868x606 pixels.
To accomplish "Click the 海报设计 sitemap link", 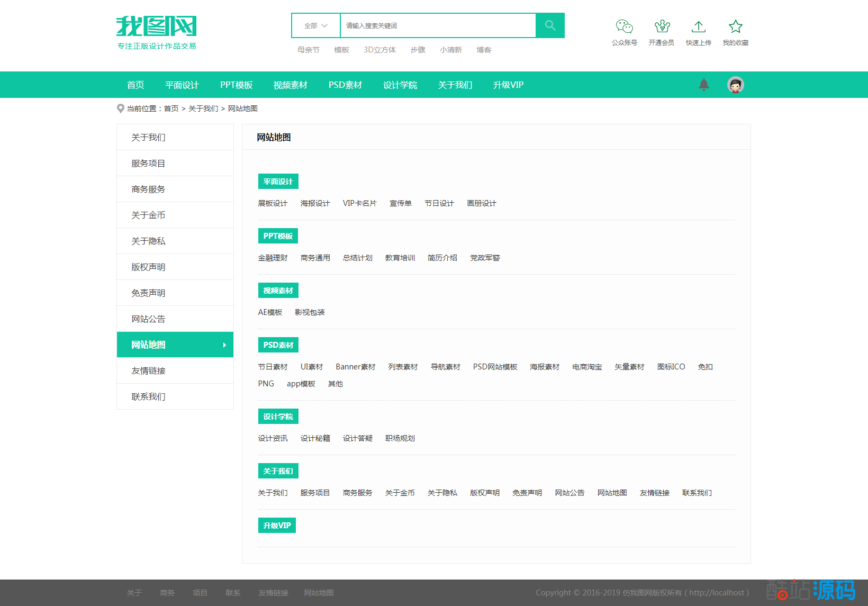I will tap(315, 203).
